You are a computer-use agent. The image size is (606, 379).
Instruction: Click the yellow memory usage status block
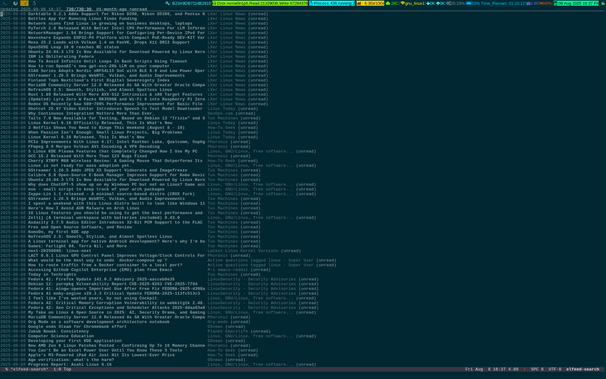(370, 3)
